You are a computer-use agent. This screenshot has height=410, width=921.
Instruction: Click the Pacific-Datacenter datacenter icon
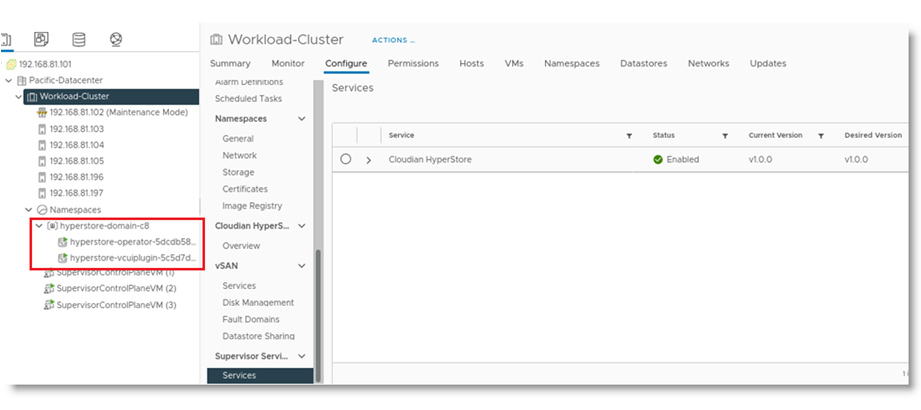click(x=22, y=80)
